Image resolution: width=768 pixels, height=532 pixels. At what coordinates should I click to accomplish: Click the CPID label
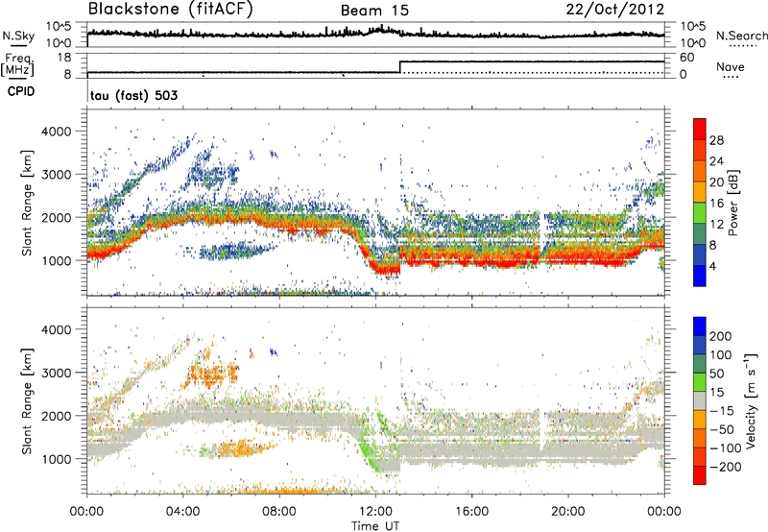point(21,91)
